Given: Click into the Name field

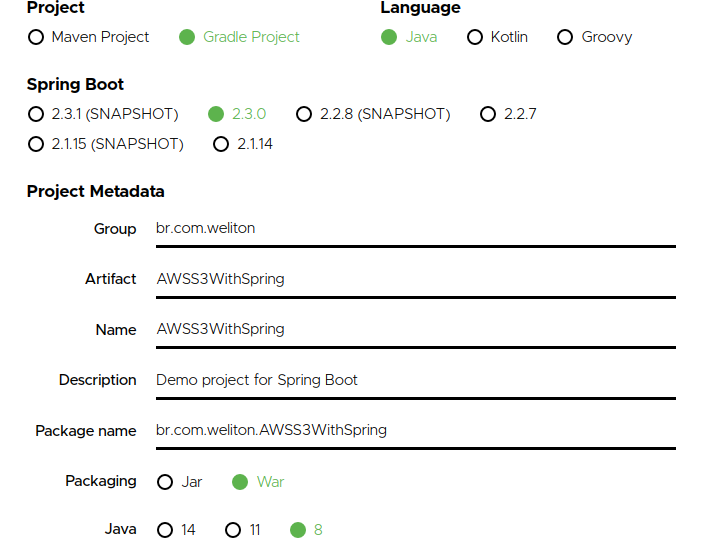Looking at the screenshot, I should point(415,329).
